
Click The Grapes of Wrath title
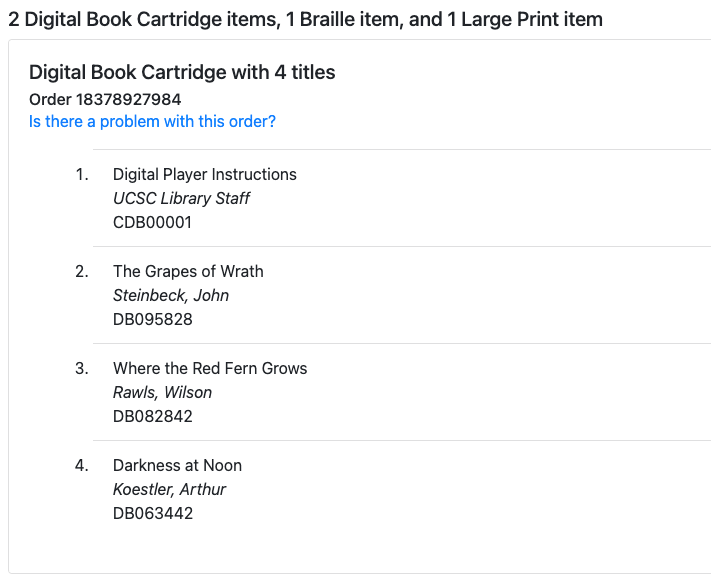point(188,271)
